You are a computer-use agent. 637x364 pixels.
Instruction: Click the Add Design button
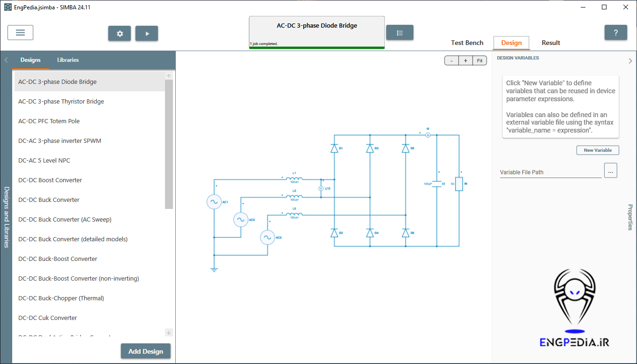point(145,351)
